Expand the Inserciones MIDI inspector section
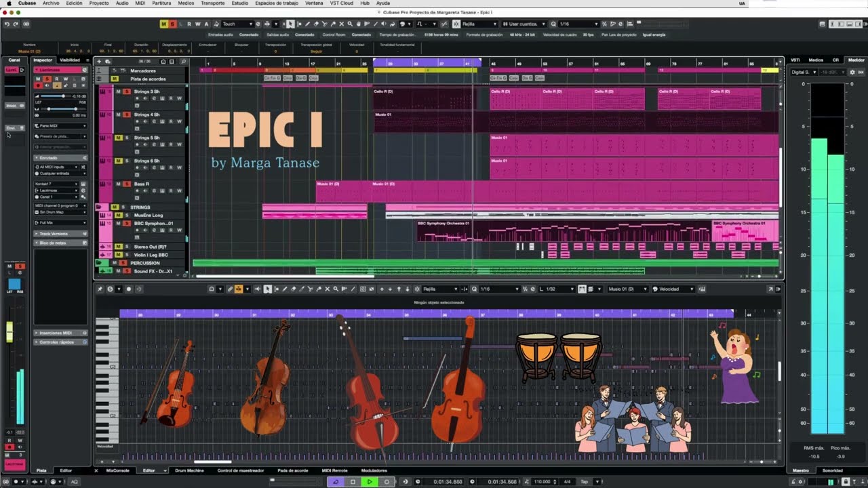The image size is (868, 488). (60, 333)
